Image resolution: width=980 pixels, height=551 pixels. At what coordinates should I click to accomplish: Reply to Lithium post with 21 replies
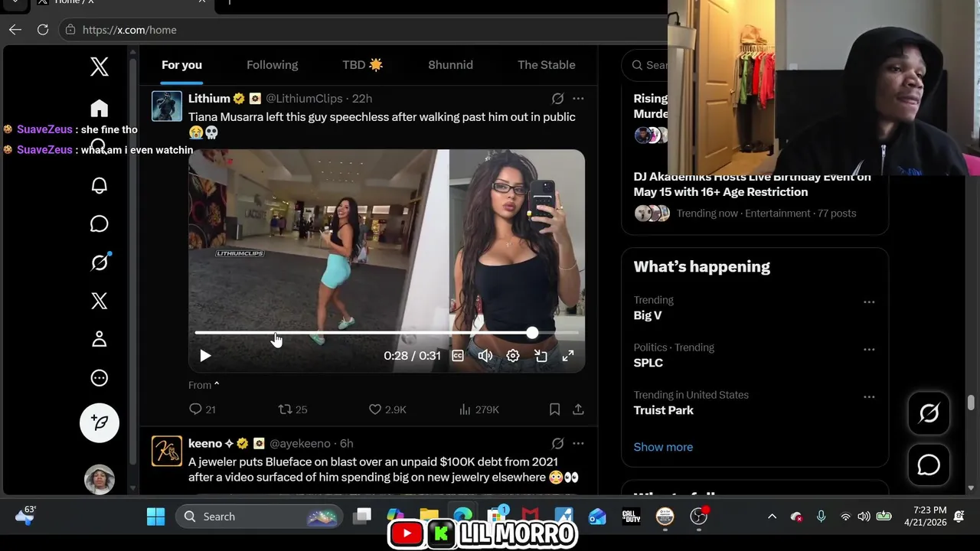[202, 409]
